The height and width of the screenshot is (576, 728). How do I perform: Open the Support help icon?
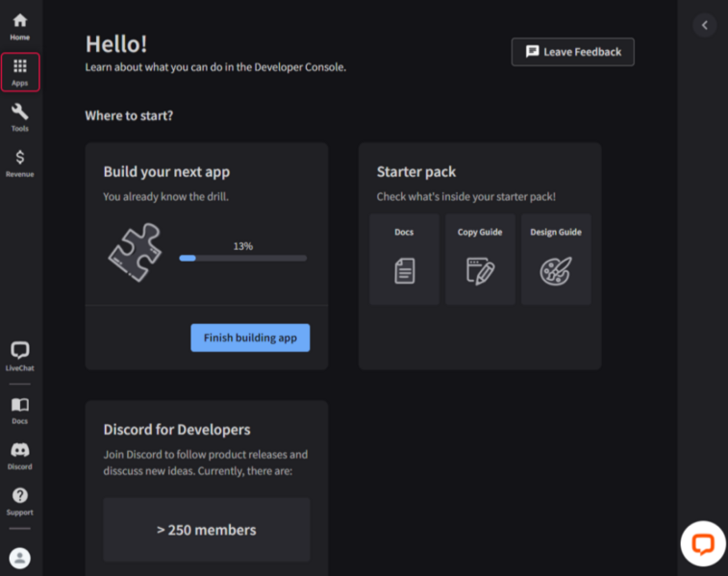point(20,500)
